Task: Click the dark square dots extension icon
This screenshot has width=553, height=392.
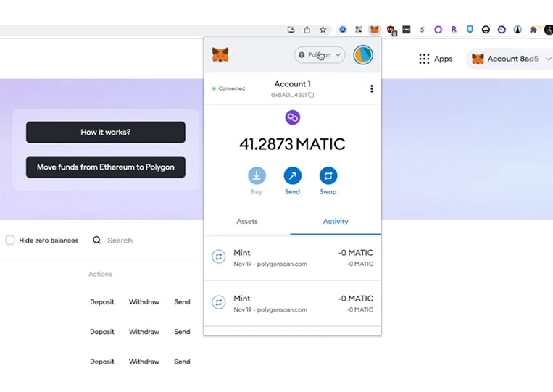Action: click(407, 30)
